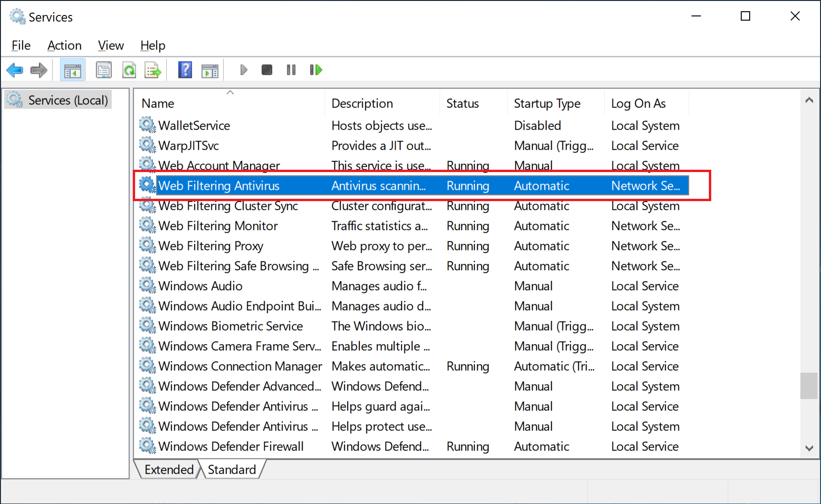
Task: Click the Start Service play icon
Action: (x=243, y=70)
